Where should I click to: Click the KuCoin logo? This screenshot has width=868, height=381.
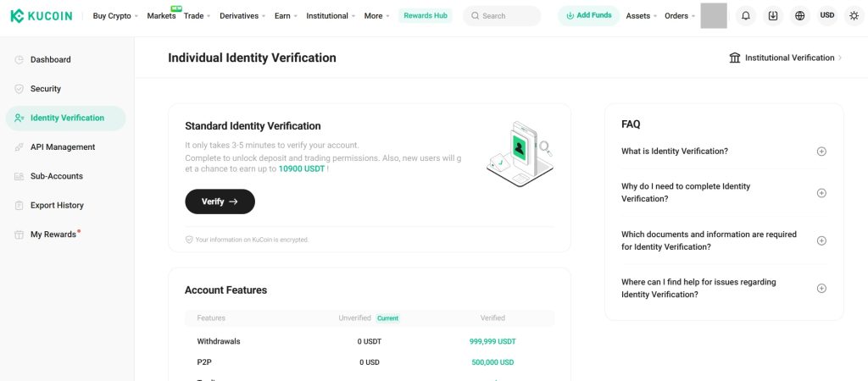[42, 16]
